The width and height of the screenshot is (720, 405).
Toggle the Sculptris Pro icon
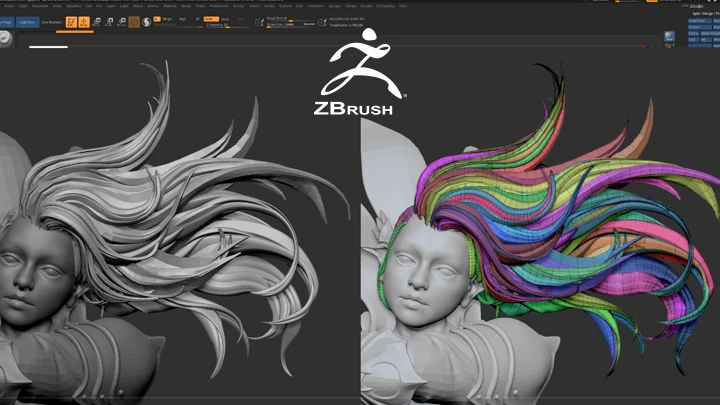146,22
